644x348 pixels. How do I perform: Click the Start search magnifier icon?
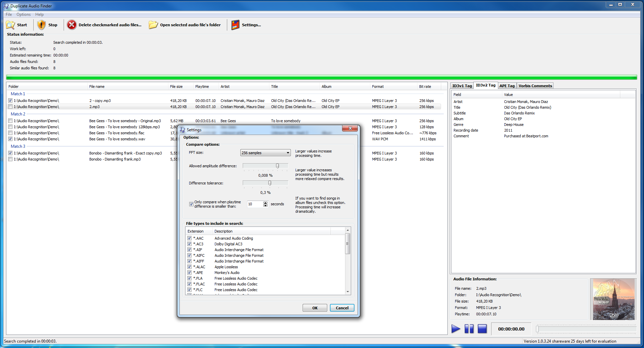[x=10, y=25]
